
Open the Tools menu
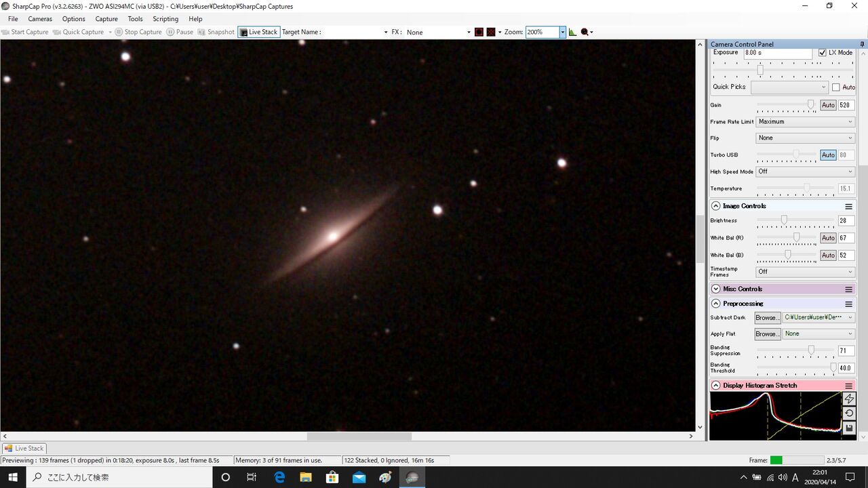(x=136, y=19)
